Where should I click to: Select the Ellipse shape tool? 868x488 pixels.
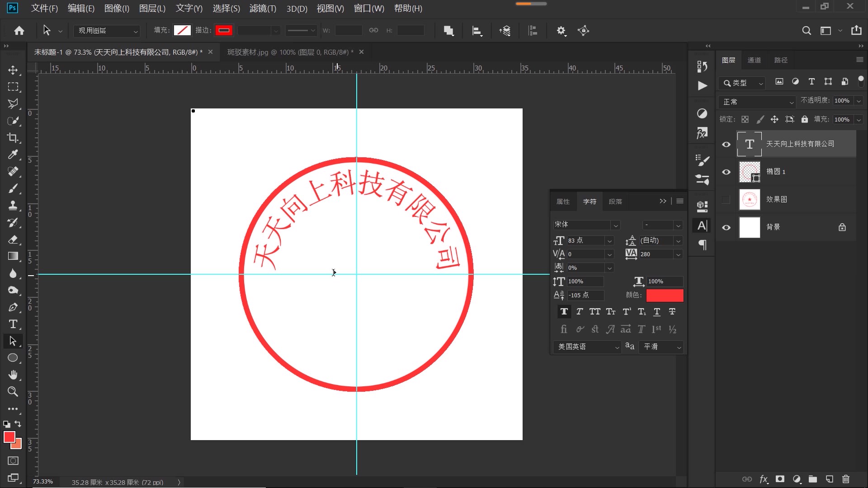13,357
